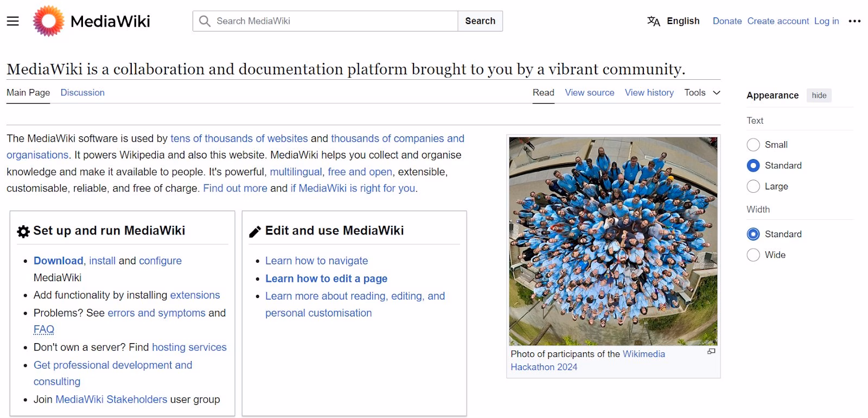Viewport: 868px width, 418px height.
Task: Open errors and symptoms link
Action: click(x=156, y=313)
